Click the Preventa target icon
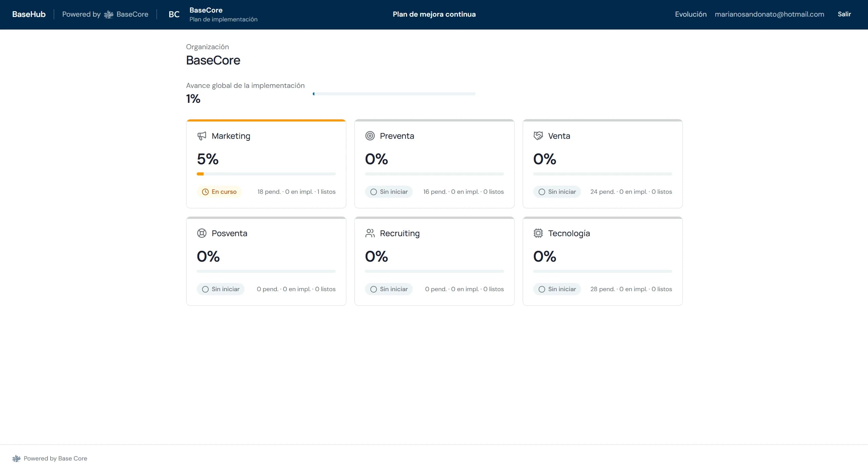The height and width of the screenshot is (471, 868). [370, 136]
